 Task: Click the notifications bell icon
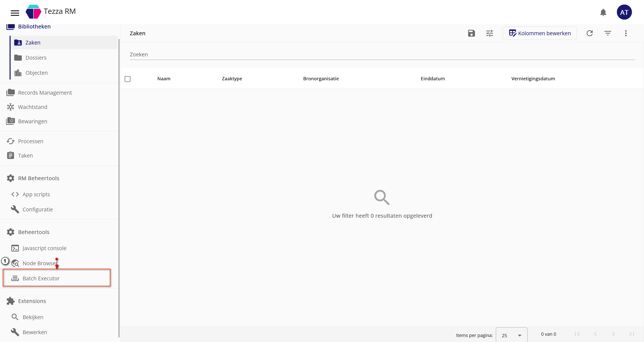pos(603,12)
